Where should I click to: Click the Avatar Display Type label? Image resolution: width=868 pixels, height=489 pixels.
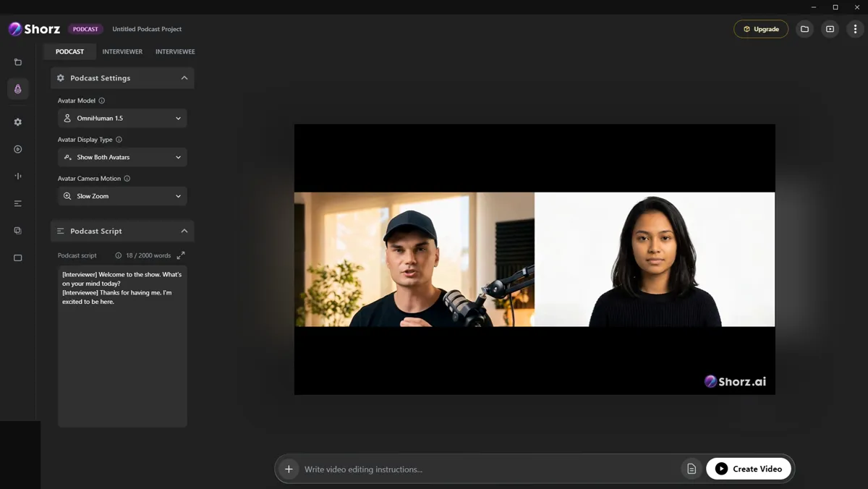[x=85, y=140]
